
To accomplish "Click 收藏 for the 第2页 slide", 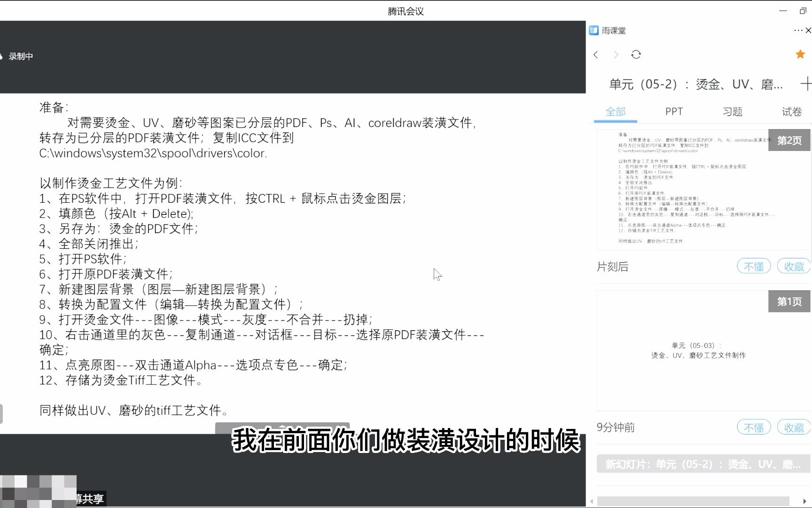I will pos(794,267).
